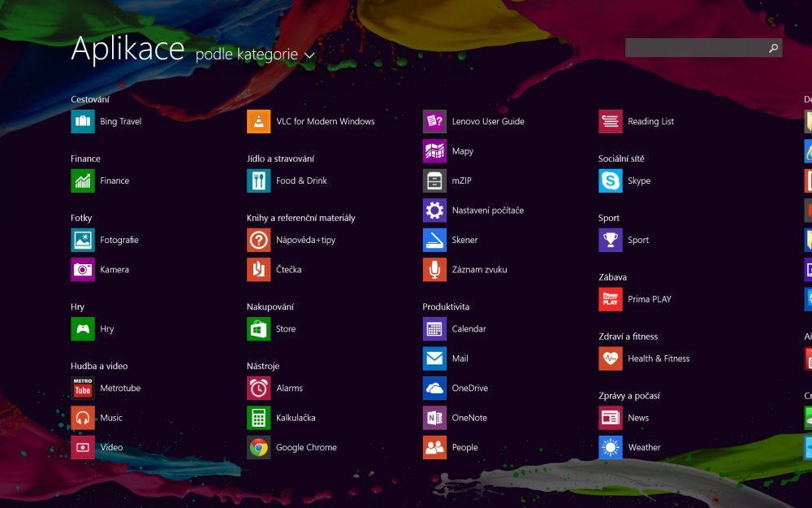Open the Weather sun icon
Screen dimensions: 812x508
click(x=611, y=447)
